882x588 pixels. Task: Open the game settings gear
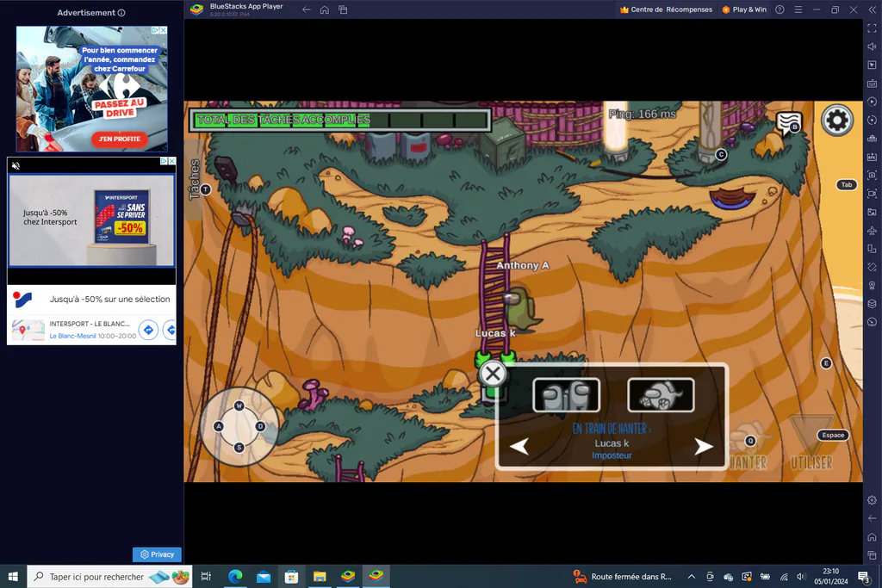pyautogui.click(x=836, y=121)
